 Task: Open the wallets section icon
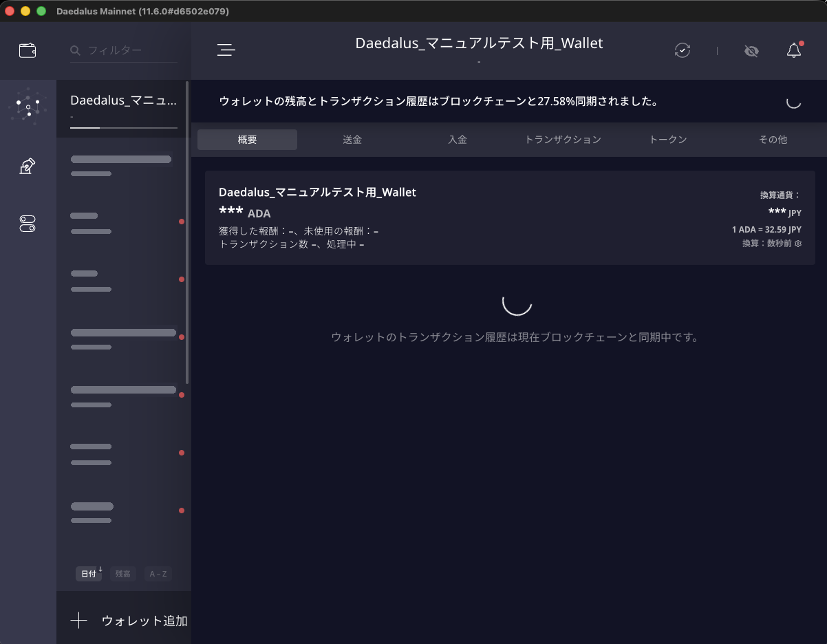pyautogui.click(x=28, y=50)
